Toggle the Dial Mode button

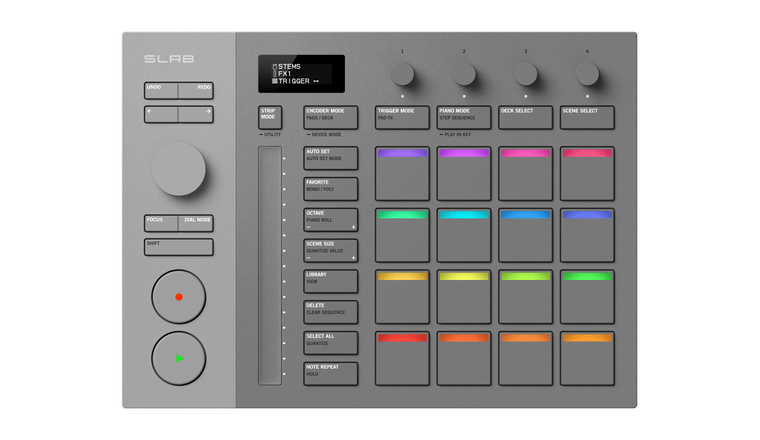(x=197, y=223)
